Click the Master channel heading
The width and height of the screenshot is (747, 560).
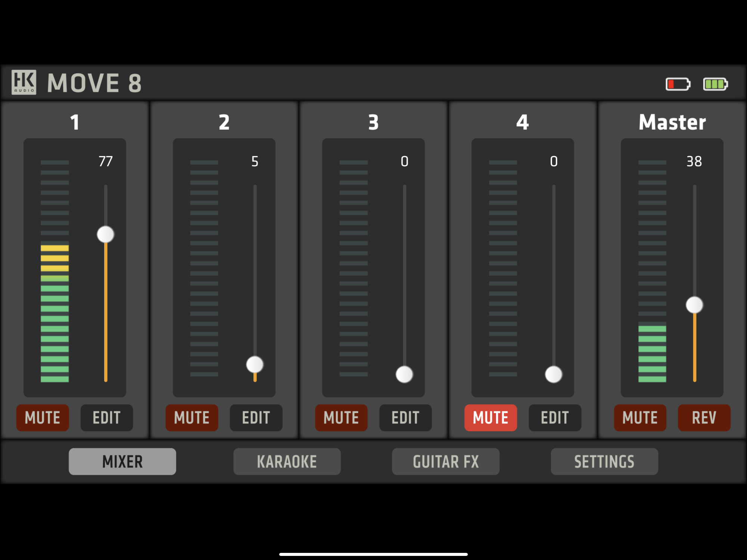[672, 122]
